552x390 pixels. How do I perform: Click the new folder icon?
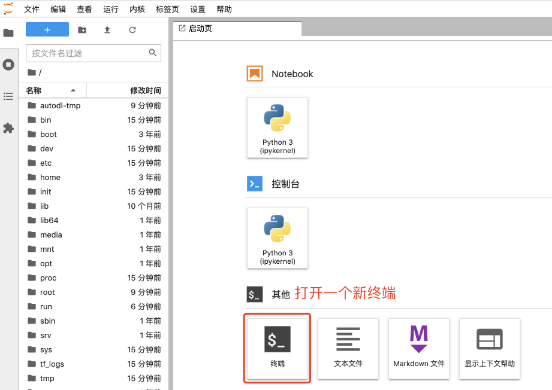(82, 30)
